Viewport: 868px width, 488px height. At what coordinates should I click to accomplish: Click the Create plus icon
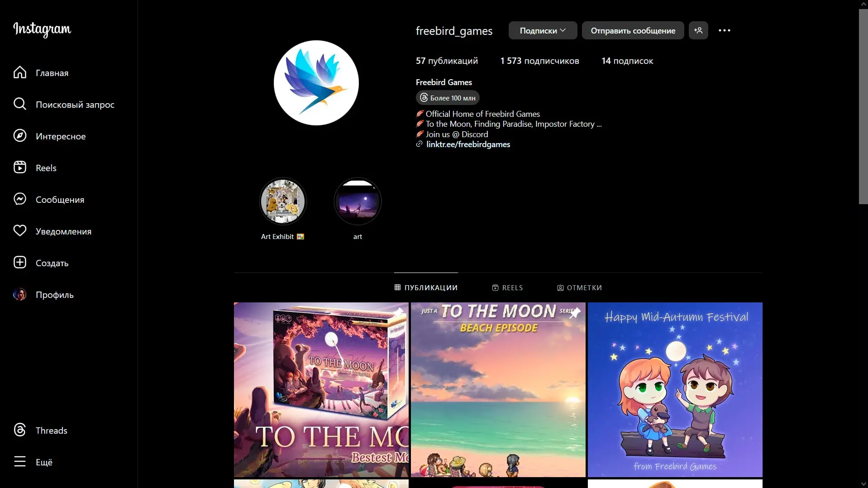pos(20,263)
